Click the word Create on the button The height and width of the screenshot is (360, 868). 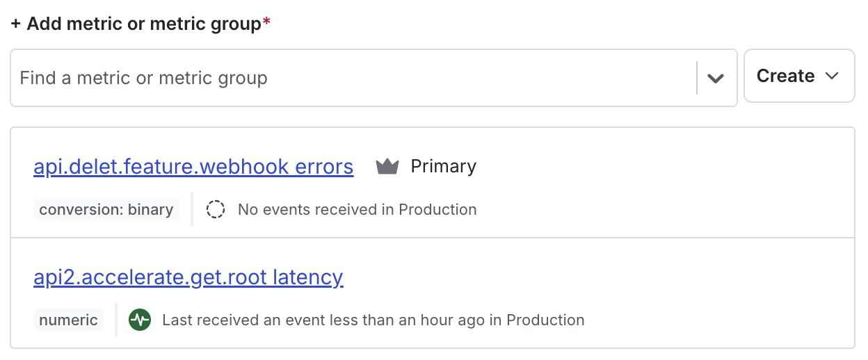(785, 76)
